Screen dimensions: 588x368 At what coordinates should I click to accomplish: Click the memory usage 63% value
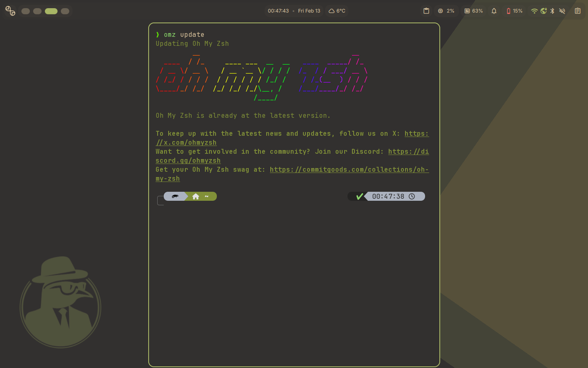coord(477,11)
